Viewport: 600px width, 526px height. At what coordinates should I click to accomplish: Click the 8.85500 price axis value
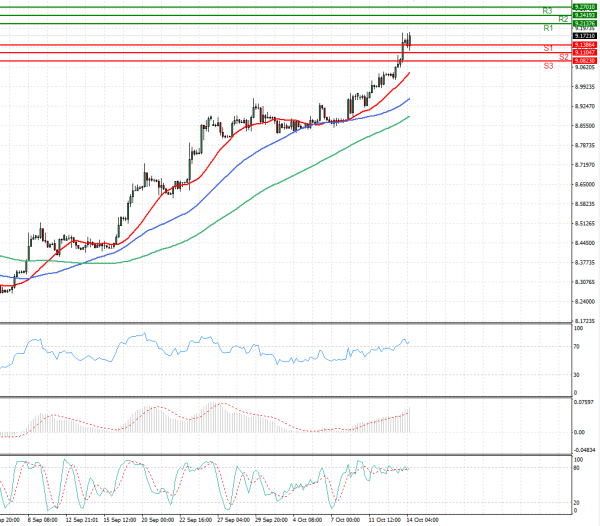(585, 125)
